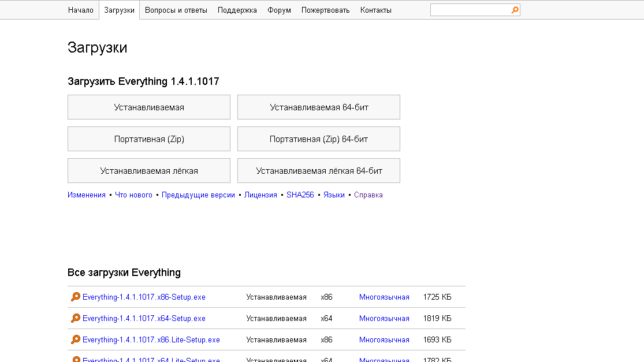Click Многоязычная in the x64-Setup row
The image size is (644, 362).
[x=384, y=319]
